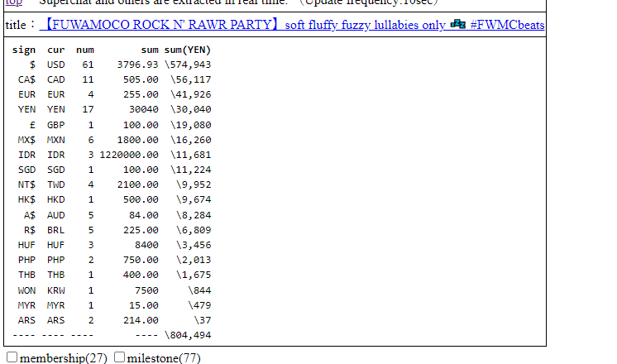Open the FUWAMOCO ROCK N' RAWR PARTY stream link
Image resolution: width=617 pixels, height=364 pixels.
[x=292, y=25]
